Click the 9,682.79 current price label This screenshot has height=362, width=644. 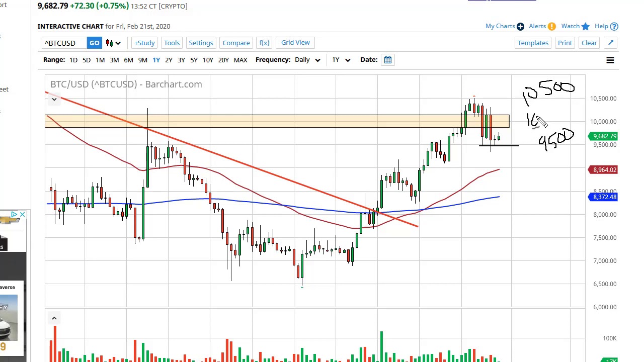point(604,136)
